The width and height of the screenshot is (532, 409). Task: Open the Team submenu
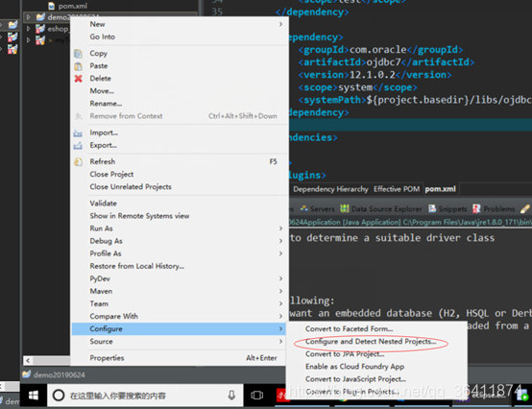(180, 303)
